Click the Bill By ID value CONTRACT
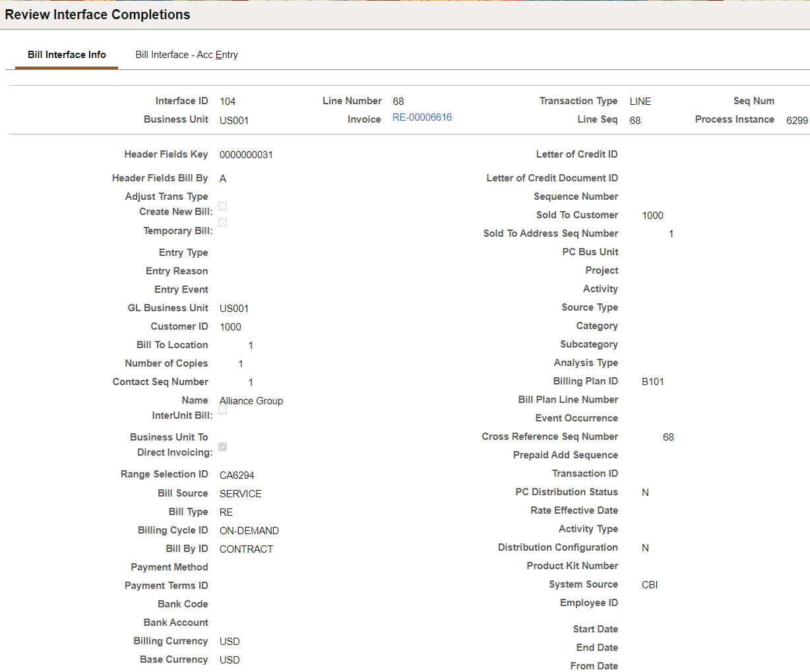This screenshot has height=672, width=810. (x=246, y=549)
